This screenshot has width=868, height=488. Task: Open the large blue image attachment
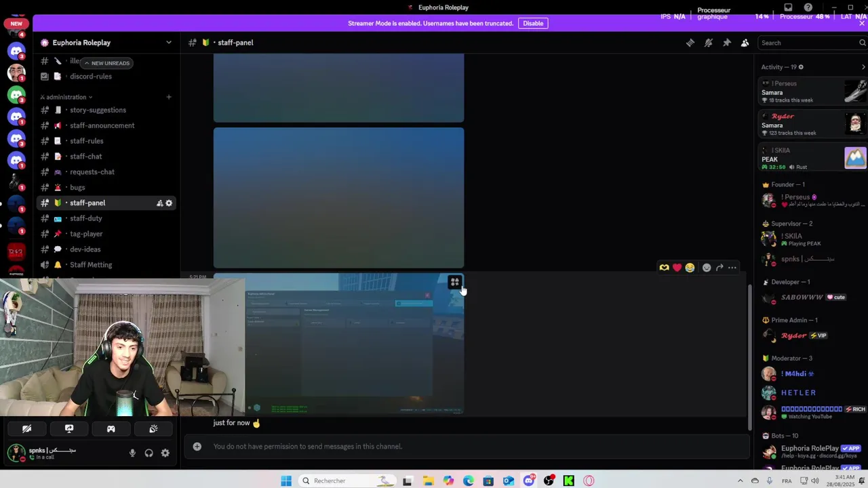coord(338,198)
